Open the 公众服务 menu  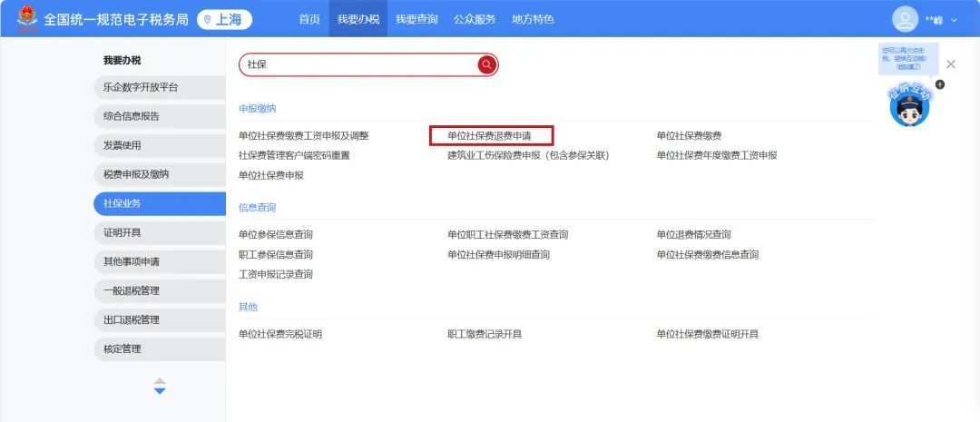pos(475,19)
